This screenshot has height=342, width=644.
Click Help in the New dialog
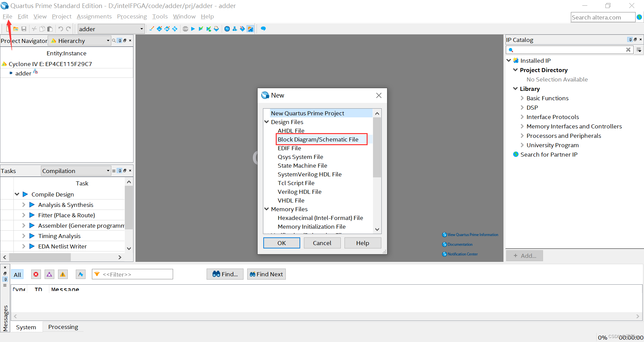pos(363,243)
